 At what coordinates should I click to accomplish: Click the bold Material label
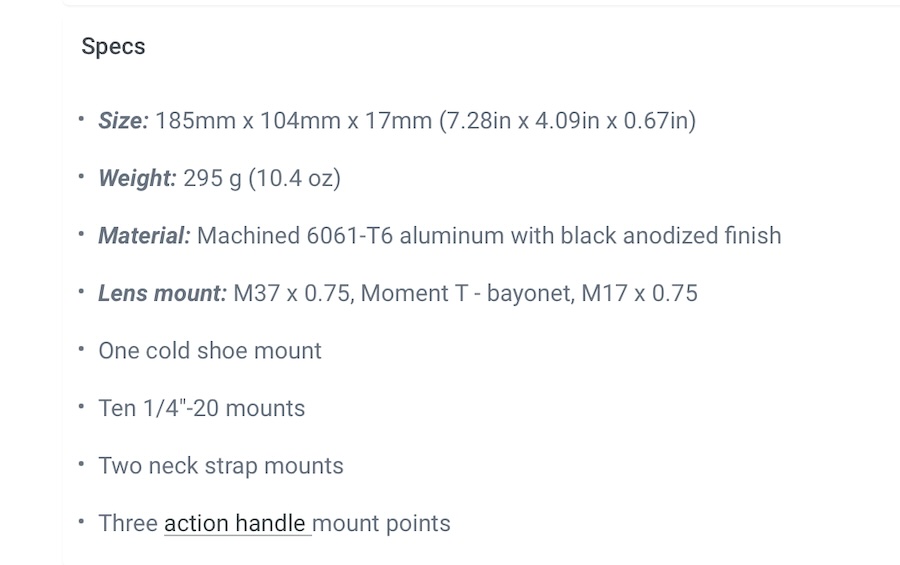point(144,235)
